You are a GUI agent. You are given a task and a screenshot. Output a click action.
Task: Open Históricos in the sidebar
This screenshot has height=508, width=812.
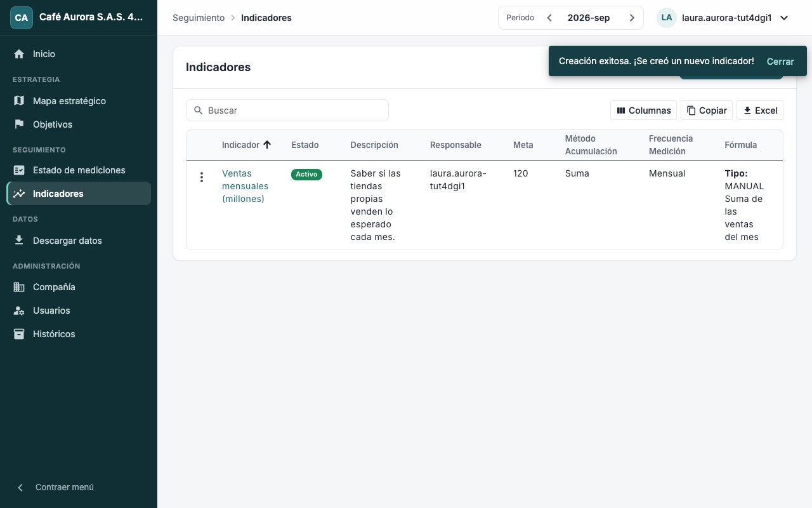(79, 334)
